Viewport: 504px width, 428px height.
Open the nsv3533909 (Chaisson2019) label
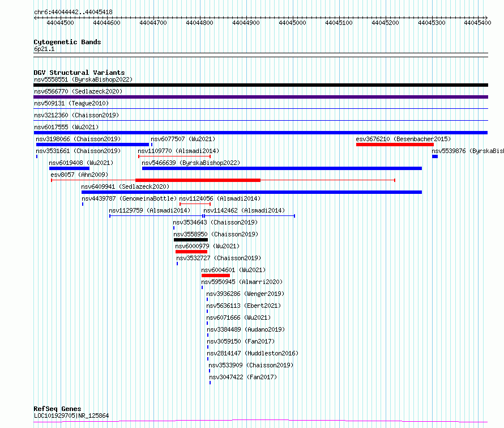click(251, 365)
